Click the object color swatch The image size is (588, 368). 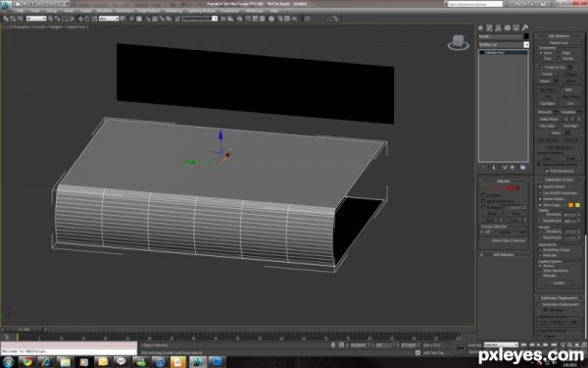[526, 36]
